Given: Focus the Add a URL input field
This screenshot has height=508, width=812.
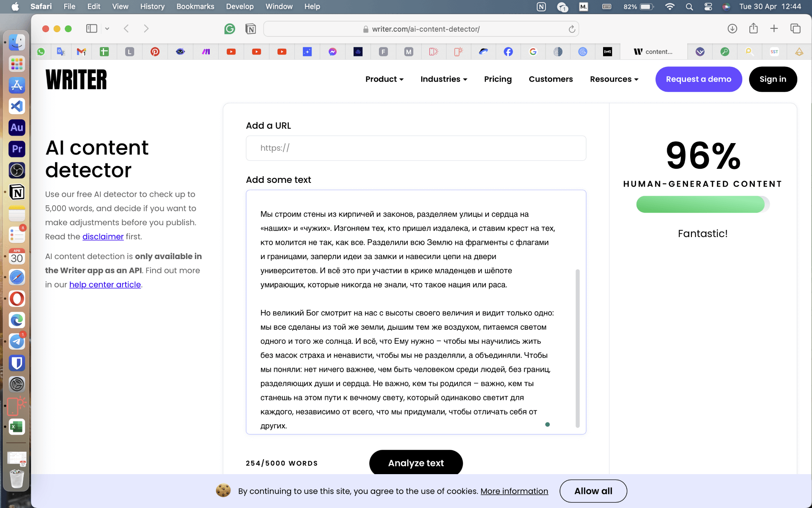Looking at the screenshot, I should 416,148.
